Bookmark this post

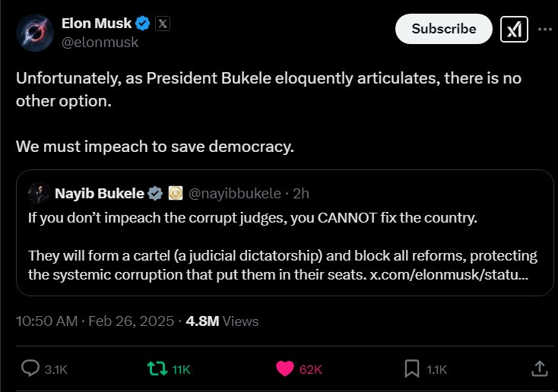[x=411, y=368]
